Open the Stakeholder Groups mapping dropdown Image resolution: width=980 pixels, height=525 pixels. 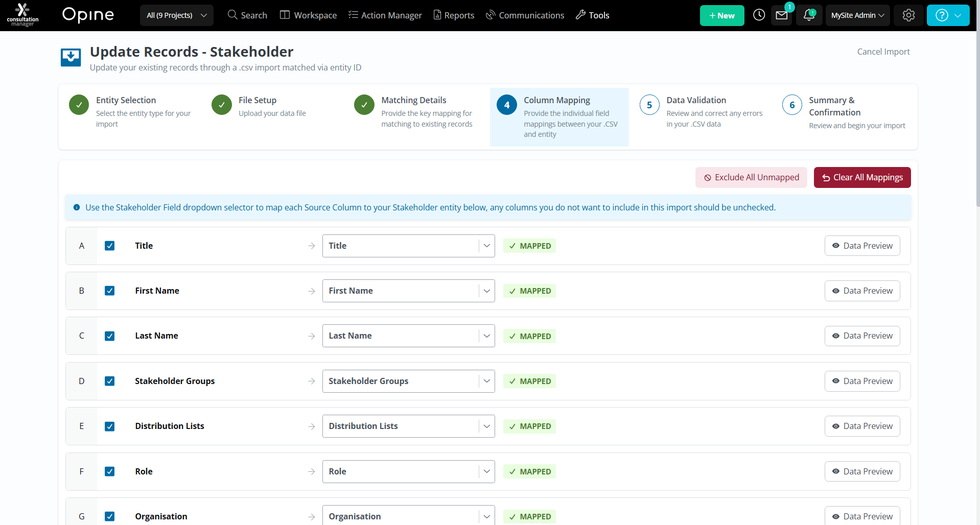pos(409,381)
